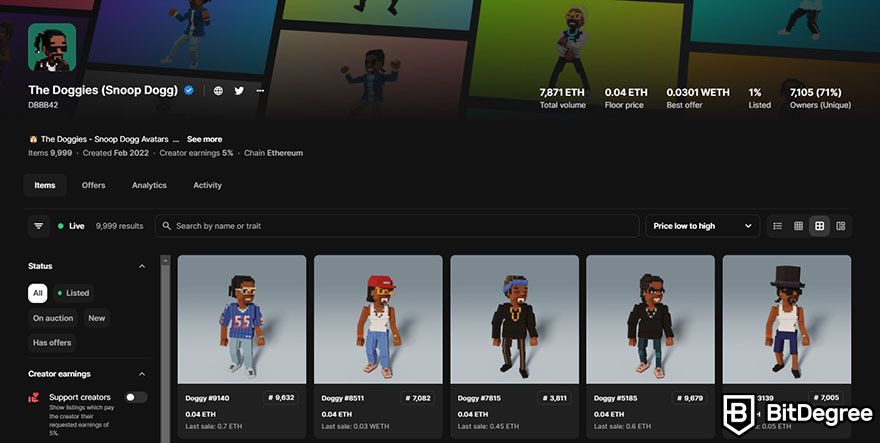Screen dimensions: 880x443
Task: Click the rarity rank # 9,679 badge
Action: point(690,398)
